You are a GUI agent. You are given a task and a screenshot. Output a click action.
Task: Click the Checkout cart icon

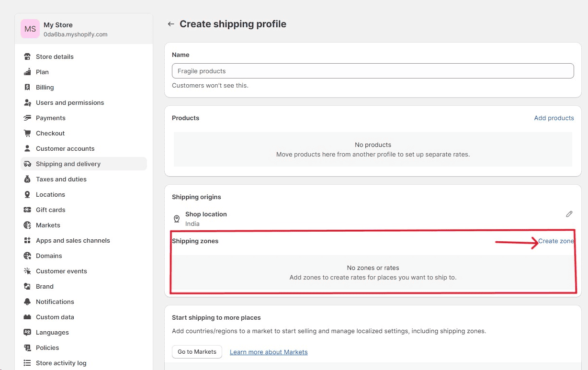(27, 133)
